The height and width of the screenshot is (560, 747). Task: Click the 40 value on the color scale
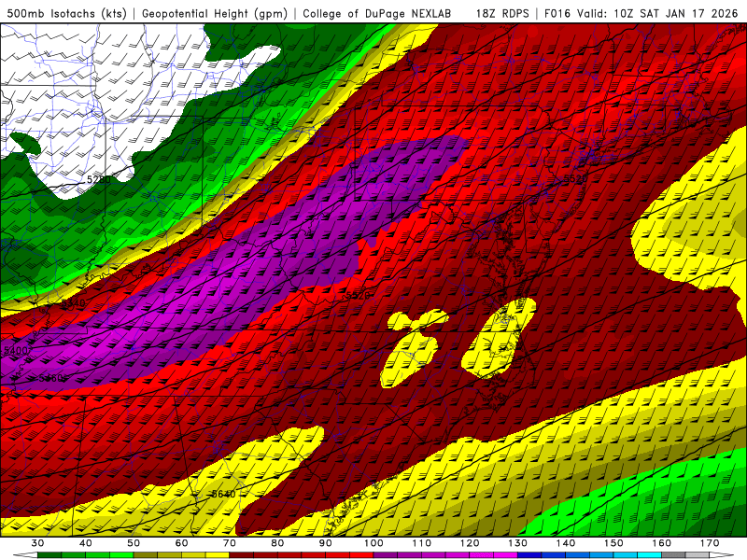click(85, 543)
